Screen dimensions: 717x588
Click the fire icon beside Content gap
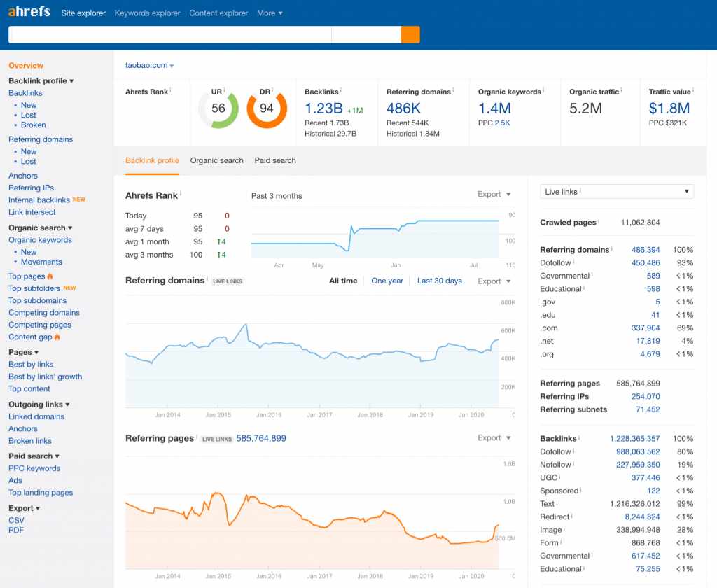click(57, 337)
